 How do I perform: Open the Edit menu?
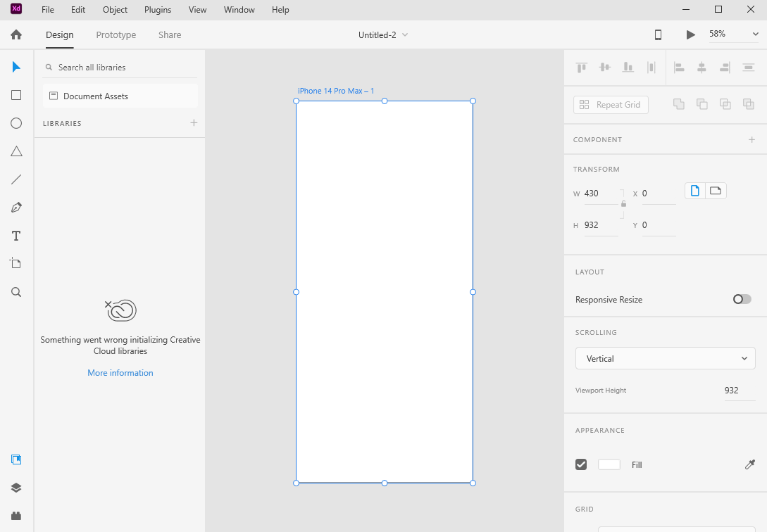pos(78,10)
